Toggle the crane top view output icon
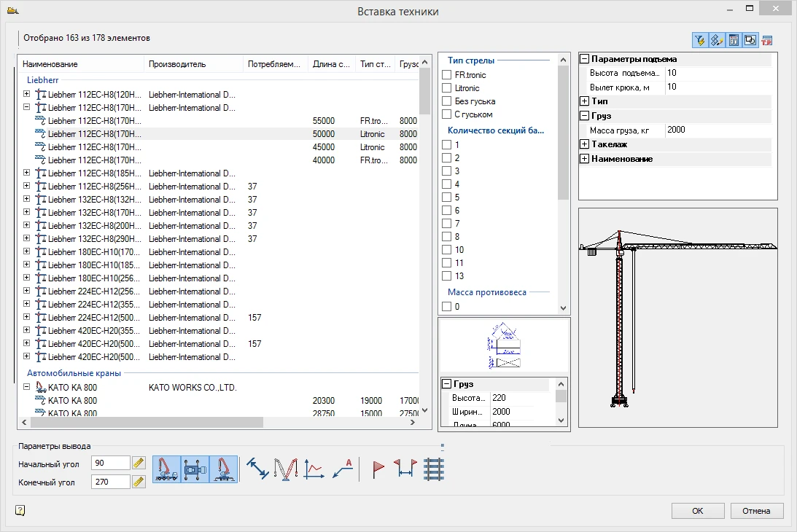The image size is (797, 532). pyautogui.click(x=195, y=469)
